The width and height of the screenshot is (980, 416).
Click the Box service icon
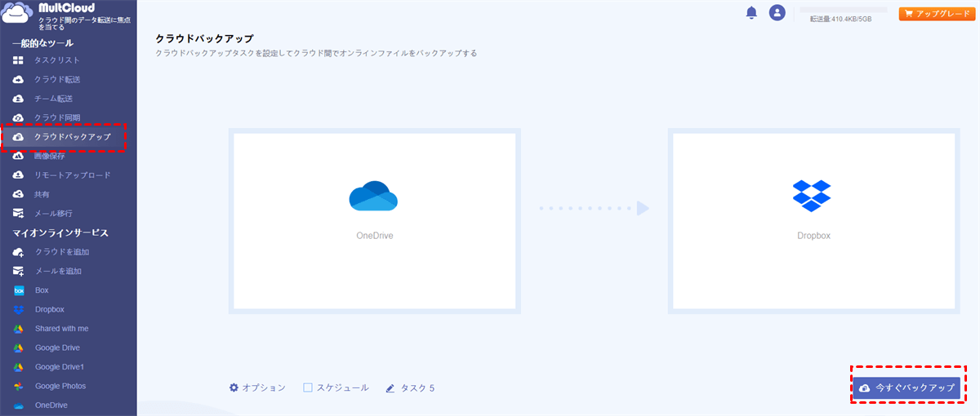pyautogui.click(x=19, y=290)
